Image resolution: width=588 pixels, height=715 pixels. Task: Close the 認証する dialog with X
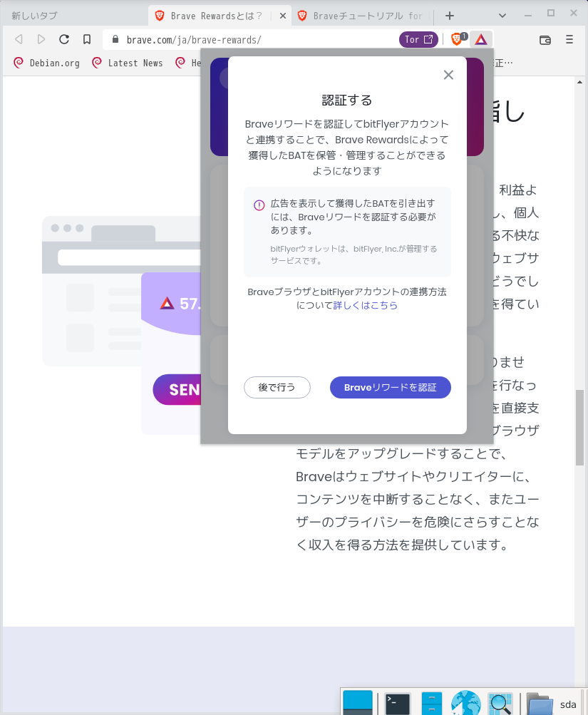[x=448, y=75]
